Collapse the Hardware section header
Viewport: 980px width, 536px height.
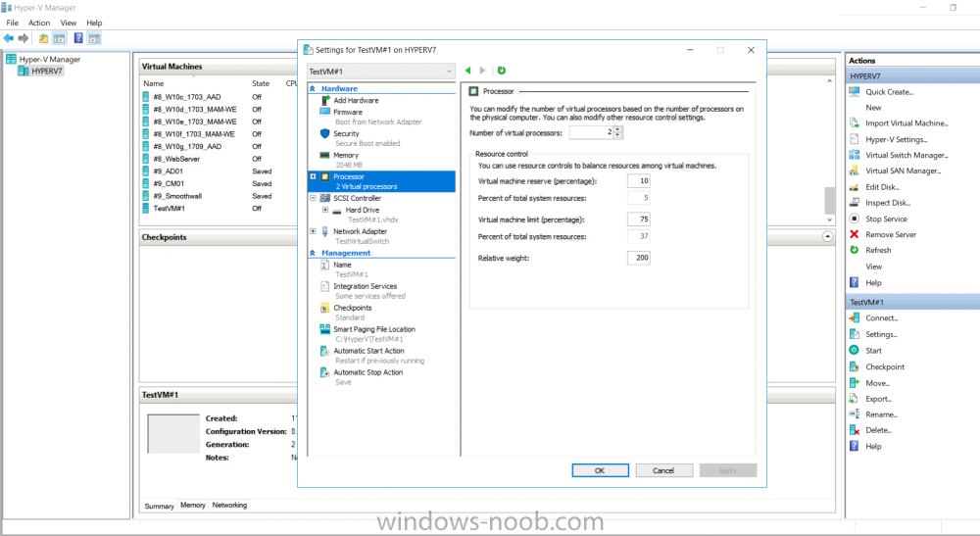coord(313,89)
